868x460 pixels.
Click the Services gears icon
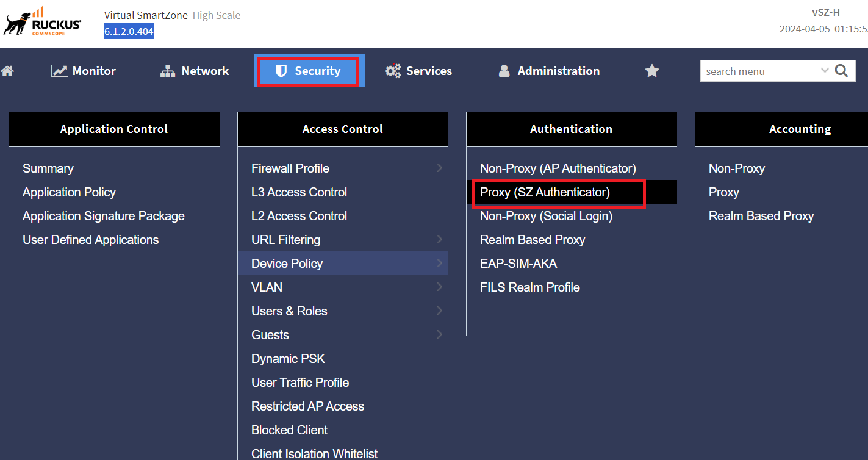tap(393, 71)
